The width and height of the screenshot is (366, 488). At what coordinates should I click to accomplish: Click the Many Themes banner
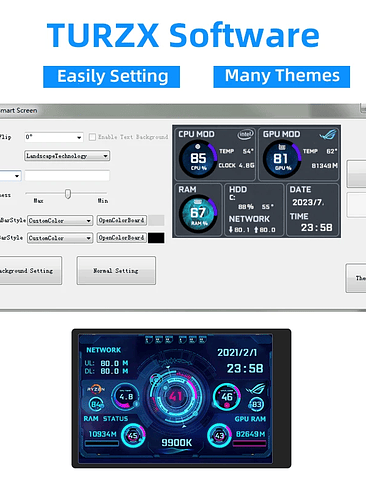[x=282, y=77]
